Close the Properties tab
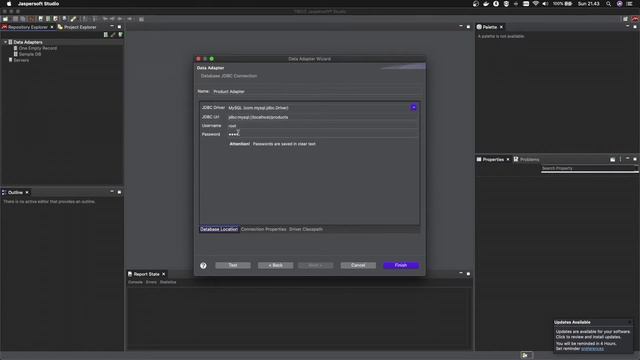 [x=508, y=160]
